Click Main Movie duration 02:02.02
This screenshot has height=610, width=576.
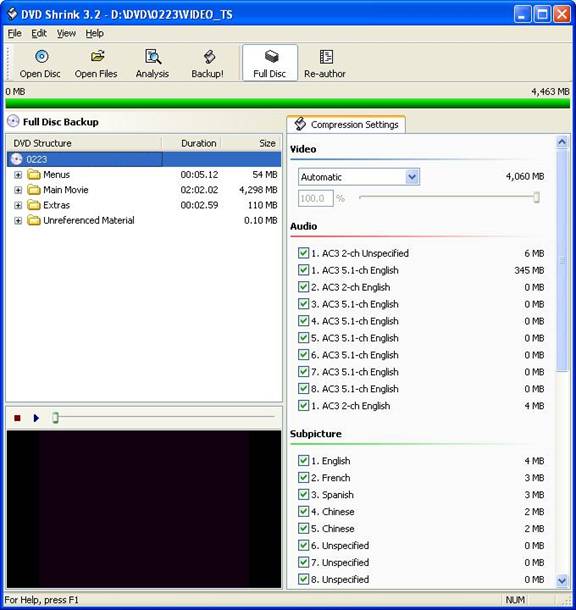[199, 190]
